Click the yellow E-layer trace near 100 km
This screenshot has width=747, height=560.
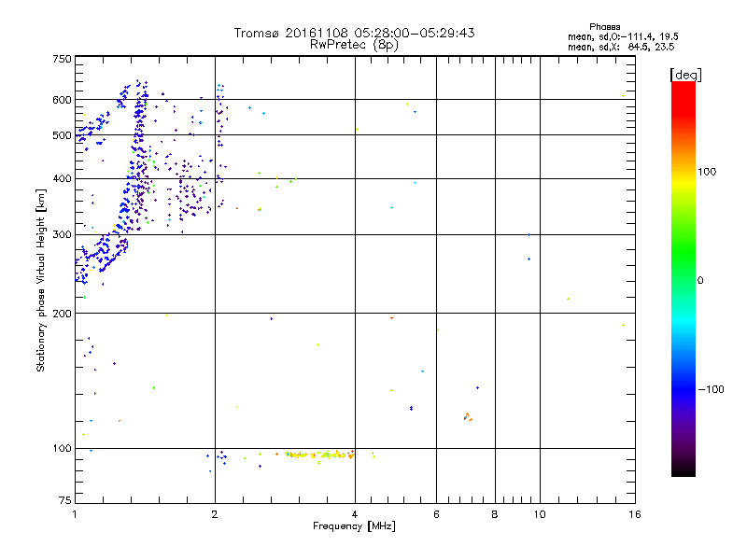(319, 455)
